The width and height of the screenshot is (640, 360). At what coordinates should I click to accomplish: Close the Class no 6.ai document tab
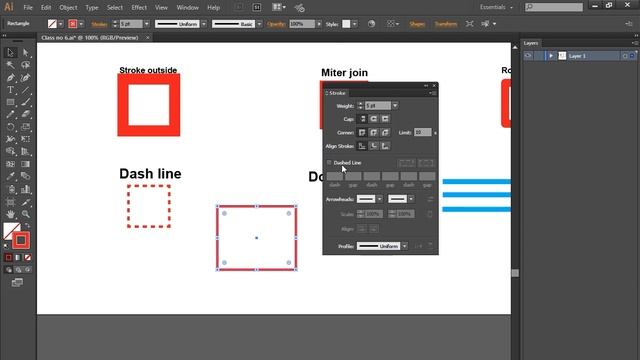(x=147, y=38)
